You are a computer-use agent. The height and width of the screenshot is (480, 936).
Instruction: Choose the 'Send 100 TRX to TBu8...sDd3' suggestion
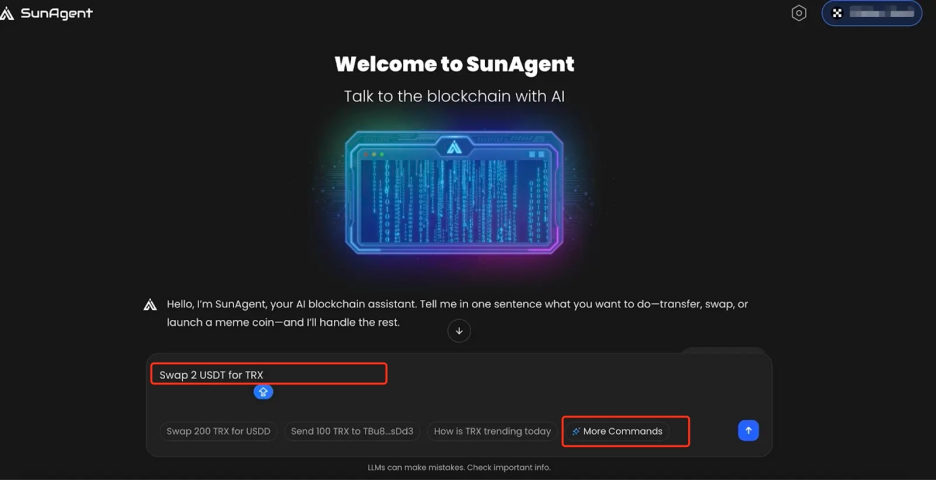pyautogui.click(x=351, y=431)
